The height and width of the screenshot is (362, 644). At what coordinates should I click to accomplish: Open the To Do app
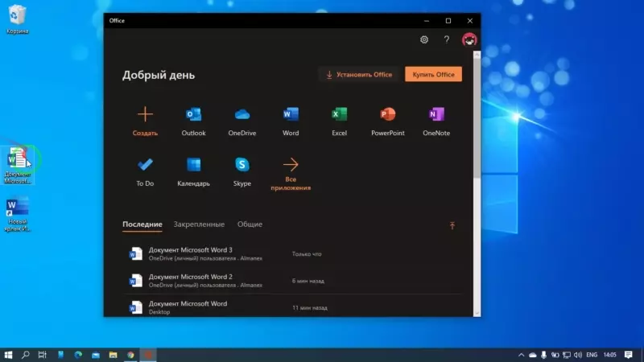tap(145, 165)
